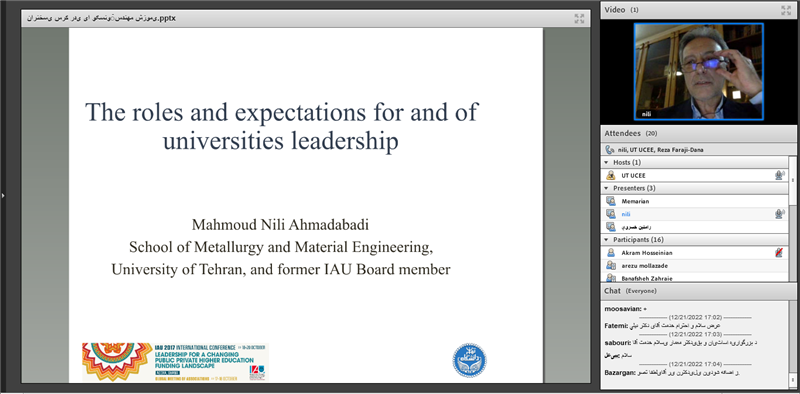Collapse the Presenters (3) group

coord(607,188)
